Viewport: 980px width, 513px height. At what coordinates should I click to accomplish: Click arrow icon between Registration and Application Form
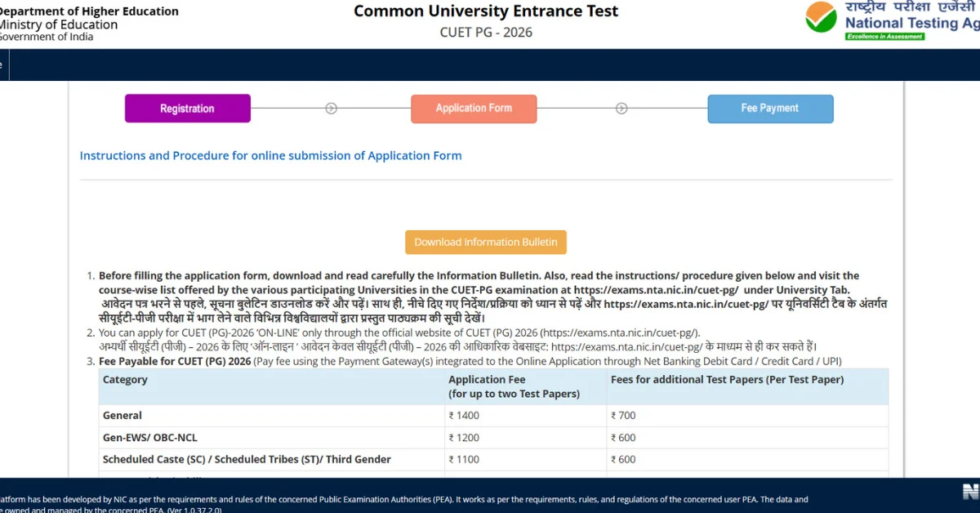(x=331, y=108)
